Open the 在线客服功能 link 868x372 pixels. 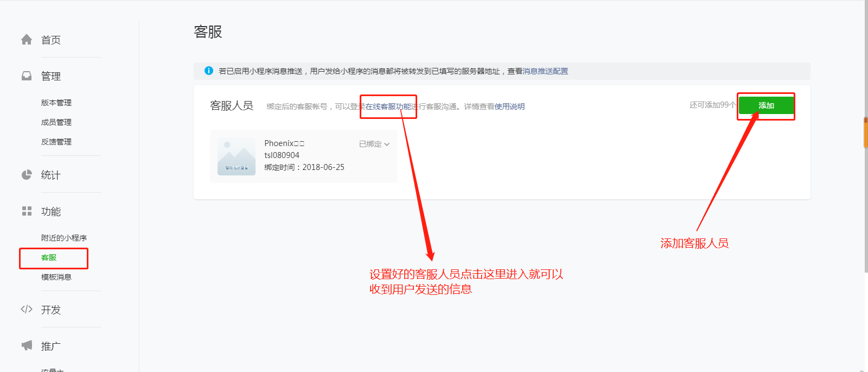click(388, 106)
